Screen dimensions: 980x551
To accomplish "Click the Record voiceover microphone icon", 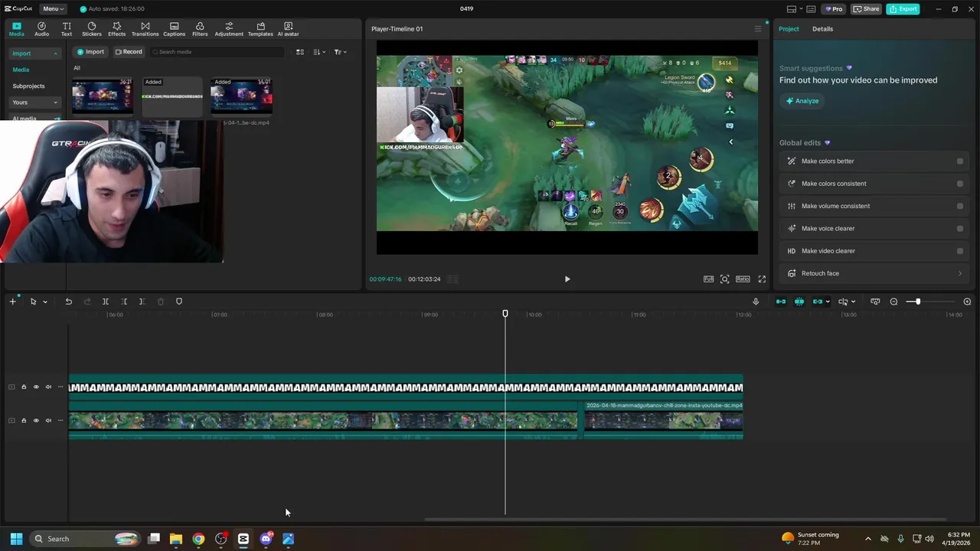I will tap(756, 302).
